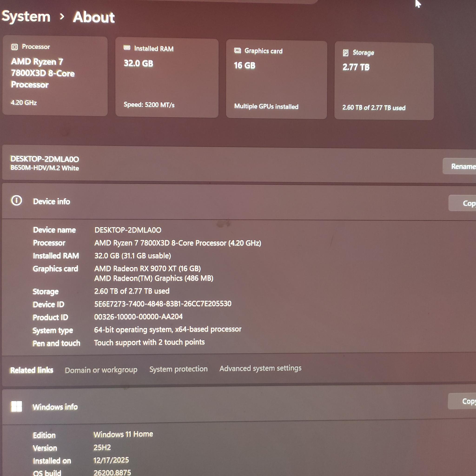Click the Windows logo icon
The width and height of the screenshot is (476, 476).
coord(17,406)
